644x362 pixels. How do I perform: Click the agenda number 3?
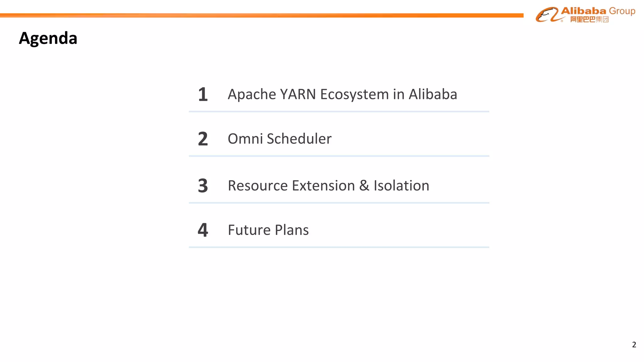click(203, 186)
